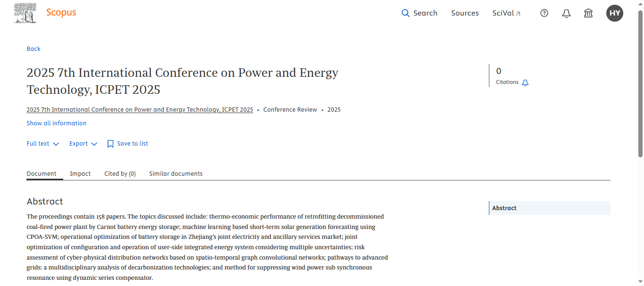The height and width of the screenshot is (286, 644).
Task: Switch to the Impact tab
Action: click(x=80, y=174)
